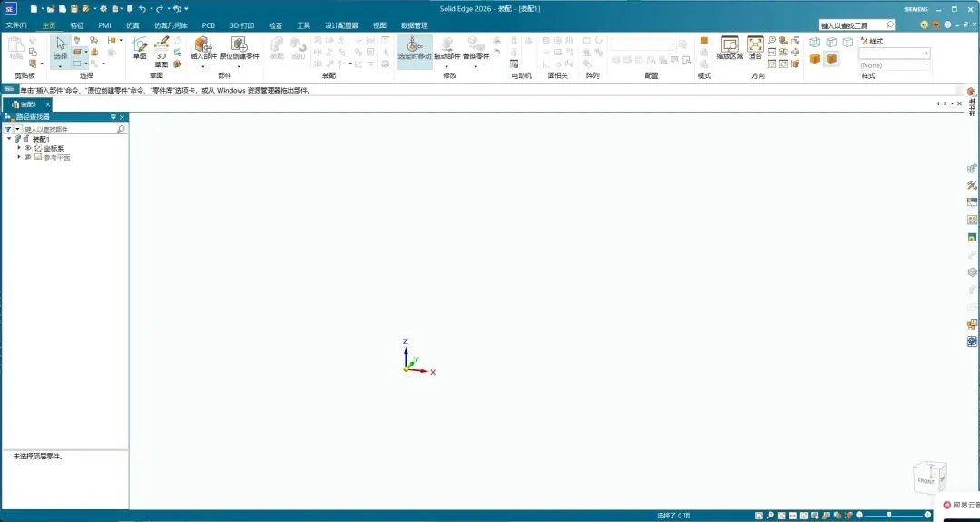Collapse the 装配1 root tree node
Image resolution: width=980 pixels, height=522 pixels.
9,139
